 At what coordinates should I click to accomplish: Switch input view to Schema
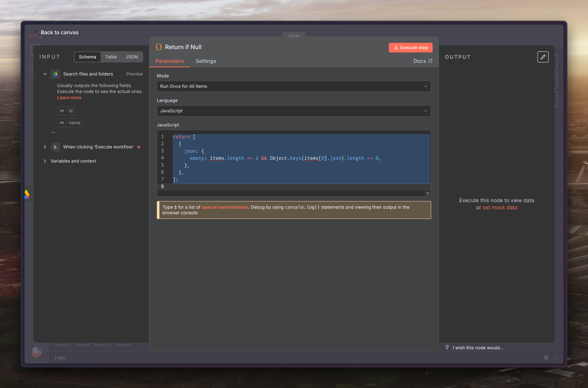coord(88,57)
